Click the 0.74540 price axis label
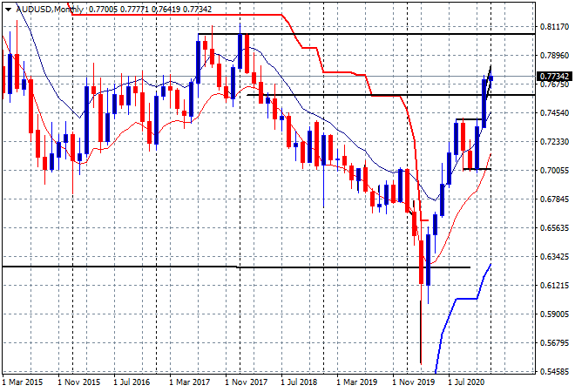Image resolution: width=575 pixels, height=392 pixels. point(554,113)
